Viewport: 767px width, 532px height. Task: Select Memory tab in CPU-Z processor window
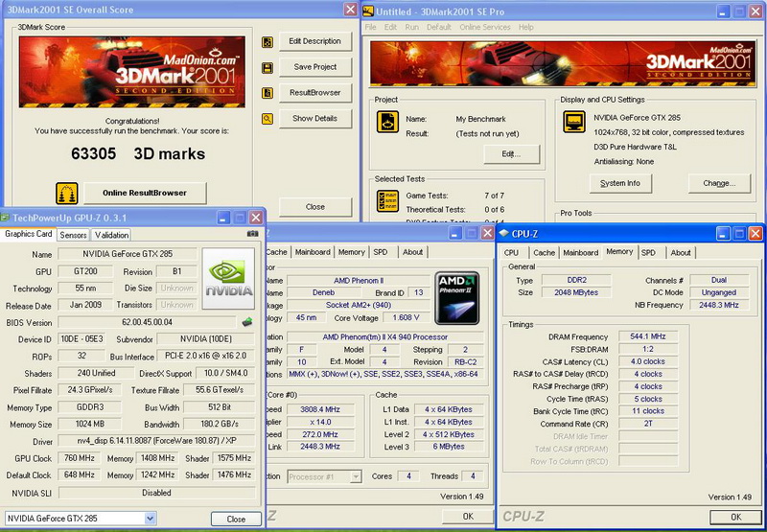coord(352,252)
